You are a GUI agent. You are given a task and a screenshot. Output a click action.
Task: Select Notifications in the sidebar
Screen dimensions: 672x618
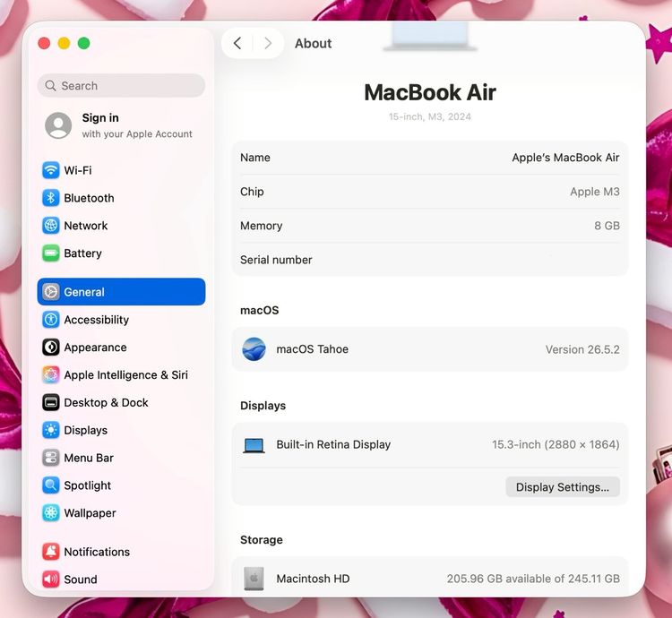click(x=121, y=552)
